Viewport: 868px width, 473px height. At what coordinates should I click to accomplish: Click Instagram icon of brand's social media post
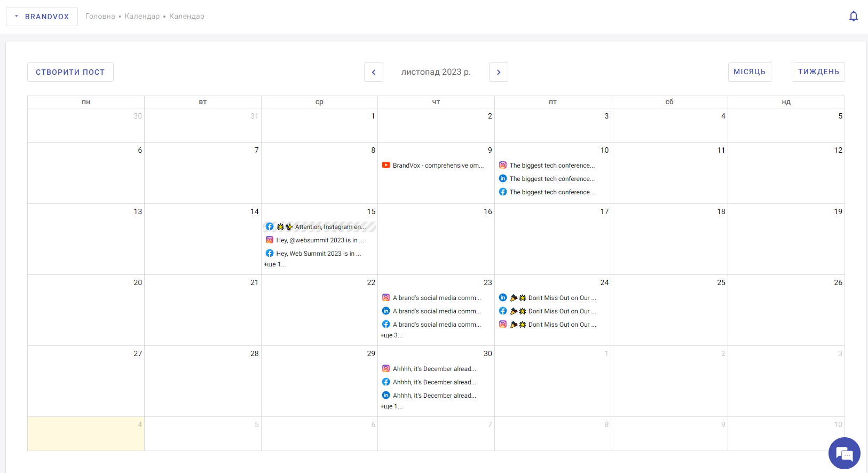[x=386, y=298]
